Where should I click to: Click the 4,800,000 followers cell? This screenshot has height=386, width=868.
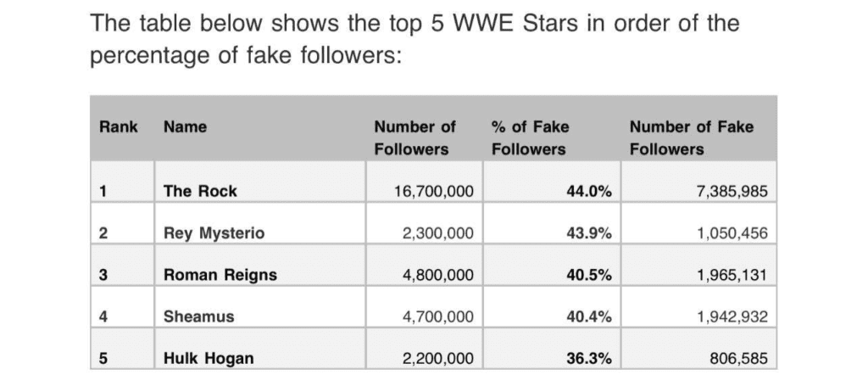437,275
